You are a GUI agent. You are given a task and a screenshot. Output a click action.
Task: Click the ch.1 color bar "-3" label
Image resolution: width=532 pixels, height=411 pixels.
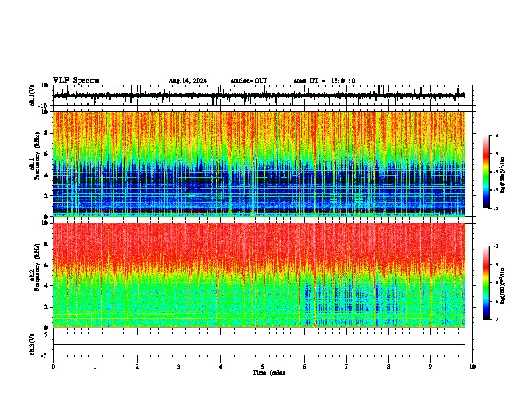coord(496,136)
